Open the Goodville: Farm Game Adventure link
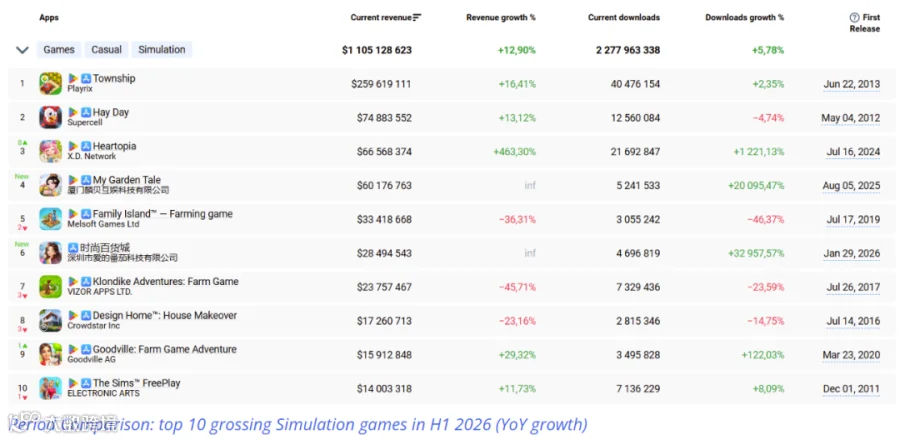Image resolution: width=900 pixels, height=440 pixels. coord(165,349)
